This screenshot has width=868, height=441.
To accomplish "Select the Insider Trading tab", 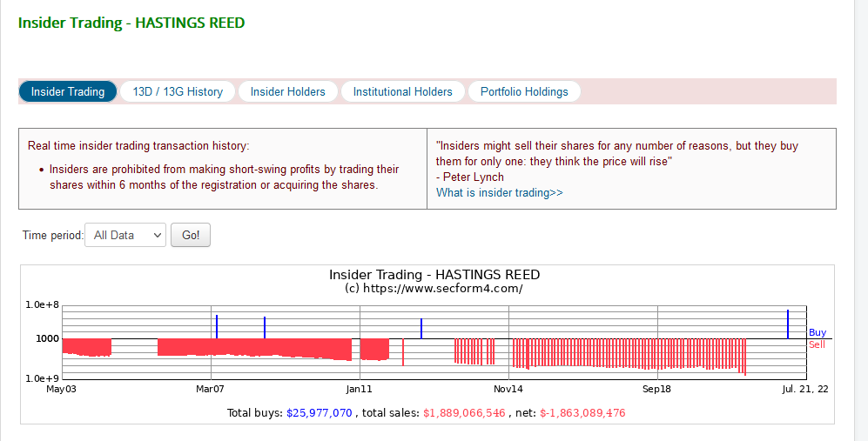I will click(68, 92).
